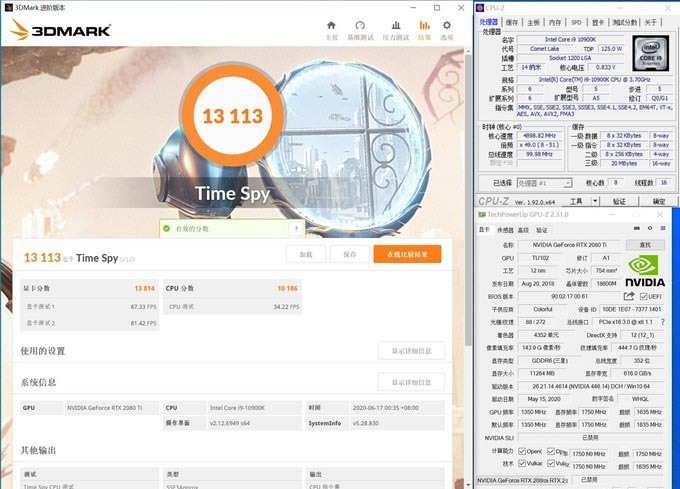Screen dimensions: 680x489
Task: Open the GPU-Z hamburger menu icon
Action: click(x=663, y=228)
